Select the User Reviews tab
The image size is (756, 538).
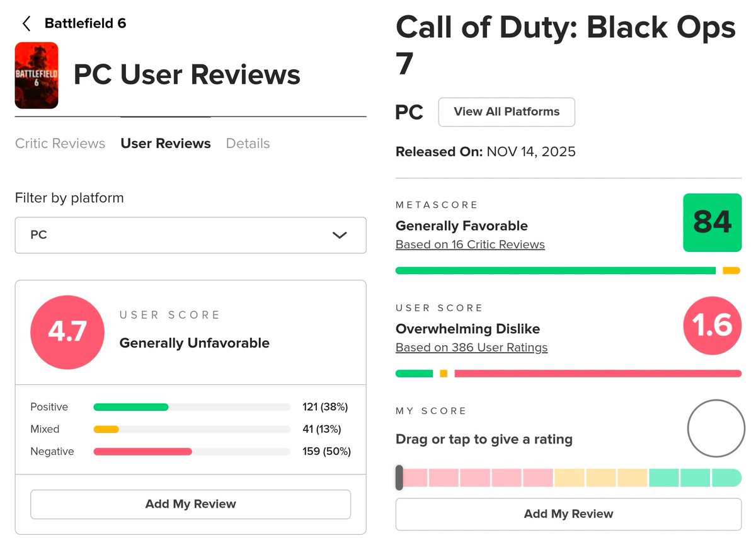(x=166, y=144)
